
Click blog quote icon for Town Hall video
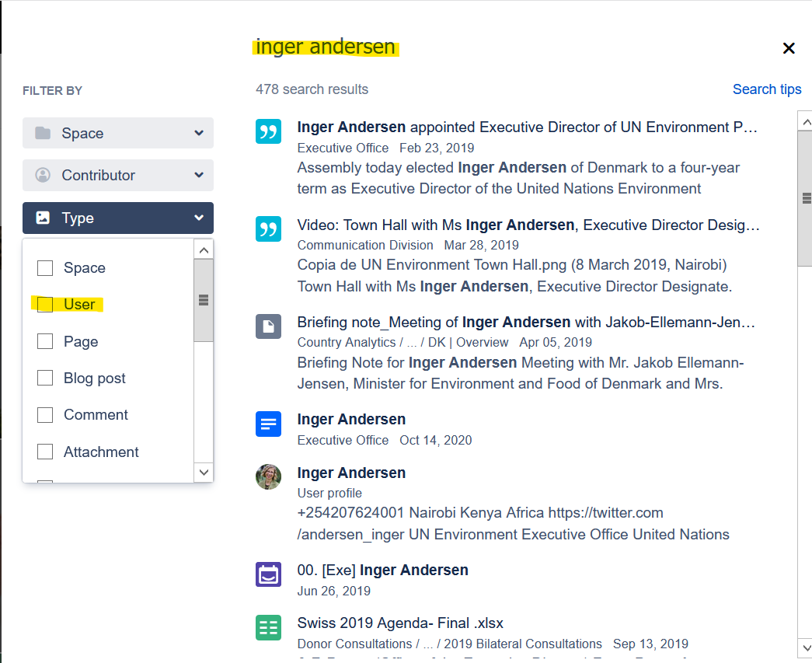click(268, 229)
